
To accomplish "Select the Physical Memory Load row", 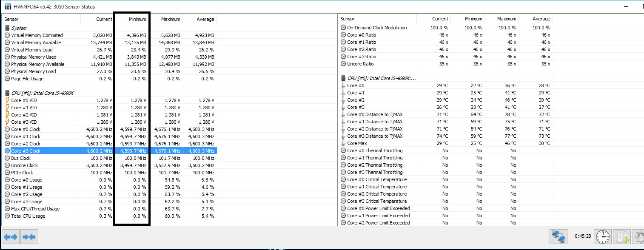I will coord(110,71).
